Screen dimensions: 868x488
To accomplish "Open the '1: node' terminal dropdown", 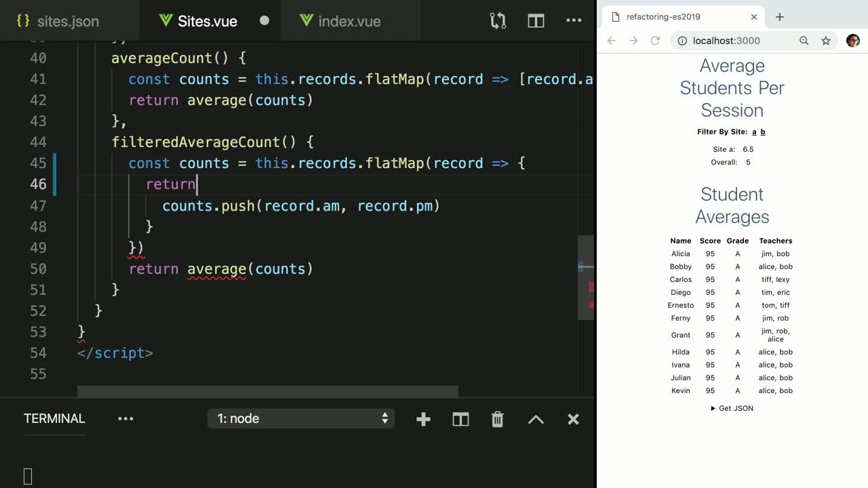I will [x=300, y=418].
